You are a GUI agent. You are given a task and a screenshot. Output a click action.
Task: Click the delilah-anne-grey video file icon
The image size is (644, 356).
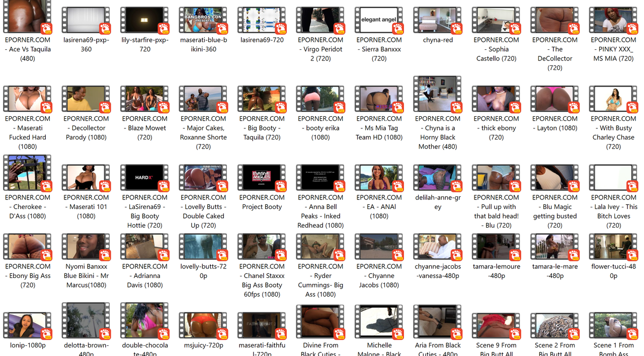(438, 178)
